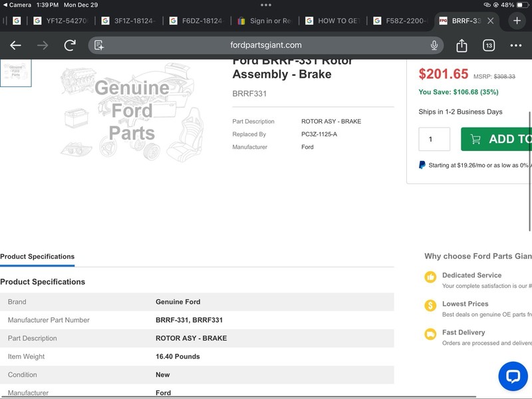Click the MSRP $308.33 text
The height and width of the screenshot is (399, 532).
click(x=494, y=76)
